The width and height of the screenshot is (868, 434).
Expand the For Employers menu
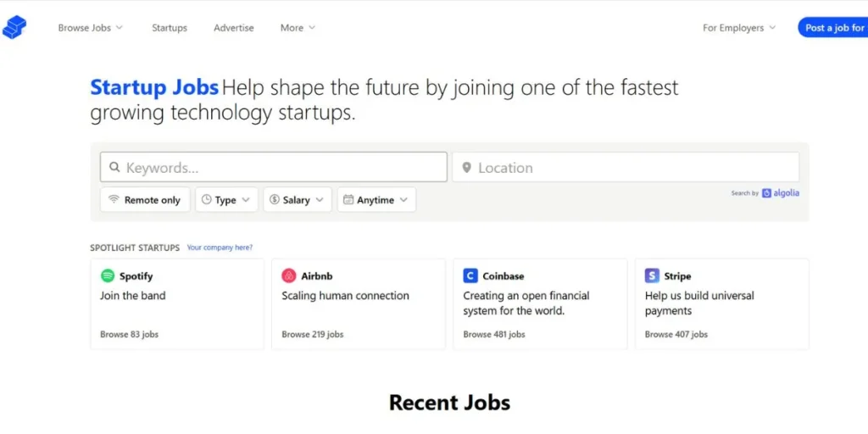click(739, 28)
